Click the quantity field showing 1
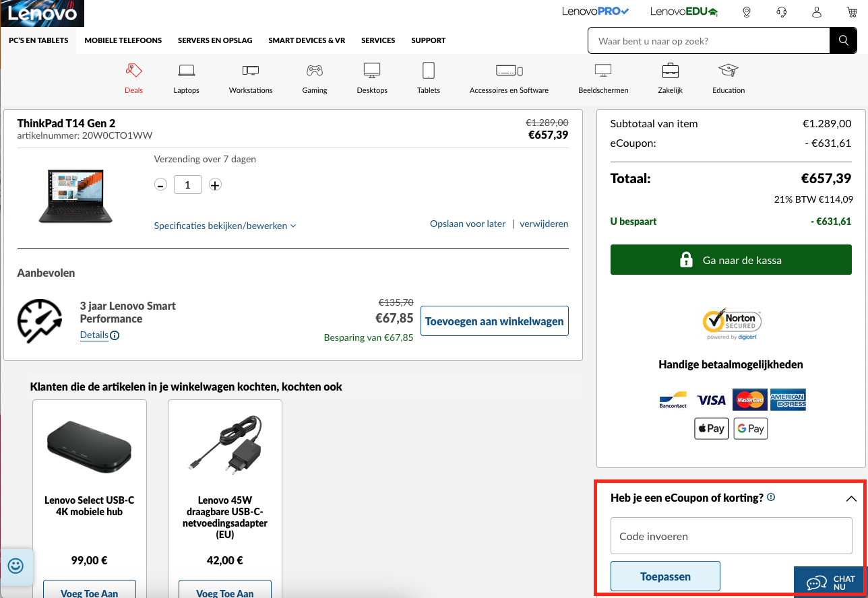868x598 pixels. click(188, 185)
